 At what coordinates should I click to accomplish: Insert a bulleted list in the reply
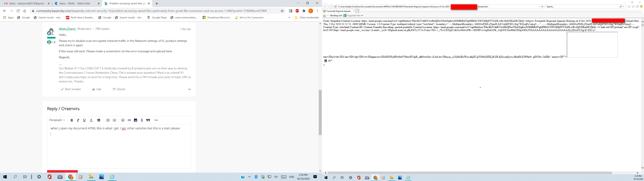pos(108,120)
